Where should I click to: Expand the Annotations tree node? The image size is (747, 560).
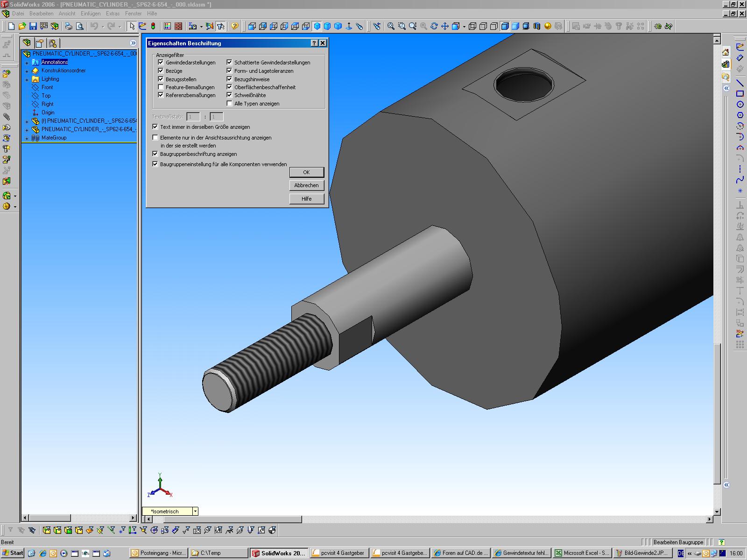point(27,63)
